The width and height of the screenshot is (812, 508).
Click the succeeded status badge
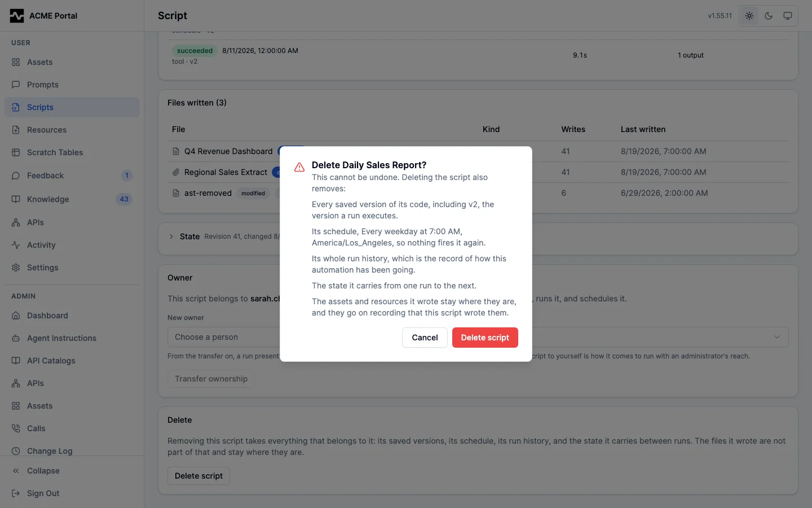pos(195,50)
